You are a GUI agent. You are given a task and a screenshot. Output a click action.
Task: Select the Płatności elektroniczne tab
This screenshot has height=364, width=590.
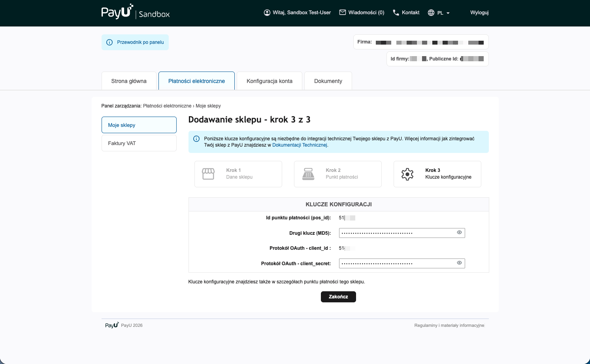click(x=196, y=81)
